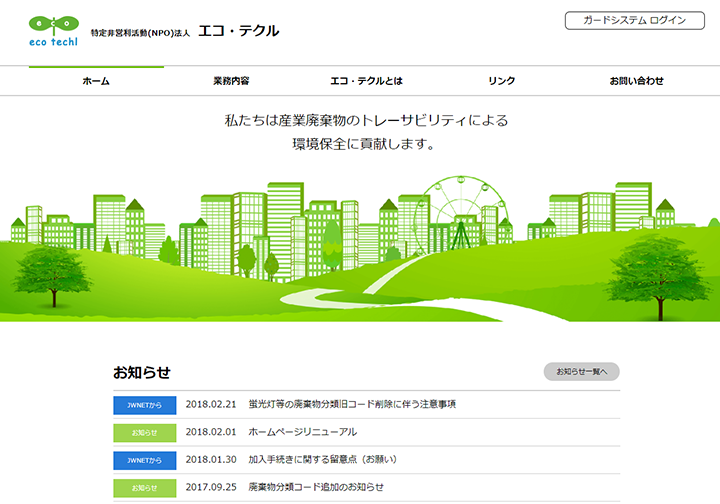Click the date 2018.01.30
The height and width of the screenshot is (504, 720).
coord(211,459)
